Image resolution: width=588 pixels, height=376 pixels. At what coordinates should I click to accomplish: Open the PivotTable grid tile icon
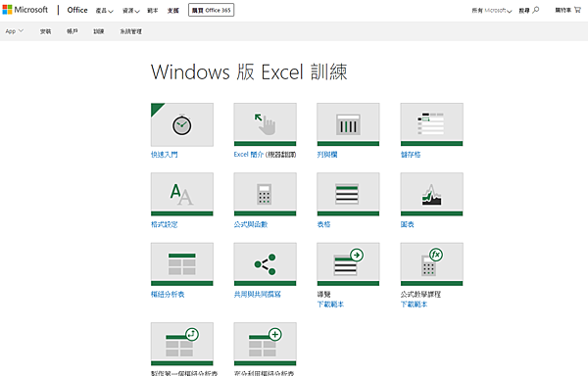point(182,264)
